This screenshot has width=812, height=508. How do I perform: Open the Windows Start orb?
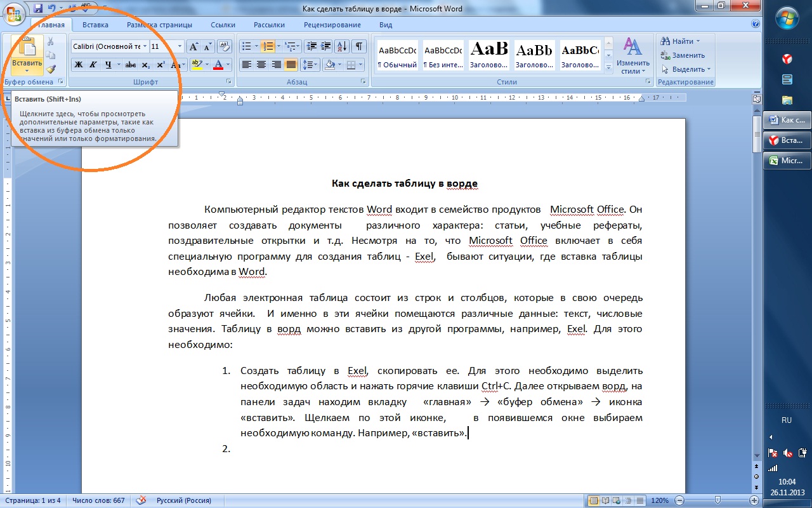click(787, 17)
